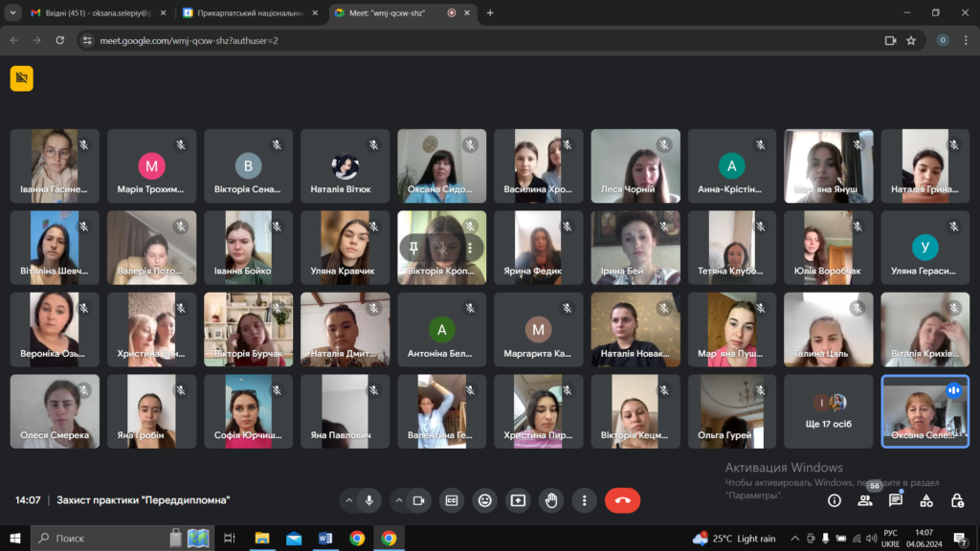Toggle the microphone on or off
This screenshot has height=551, width=980.
pos(368,500)
